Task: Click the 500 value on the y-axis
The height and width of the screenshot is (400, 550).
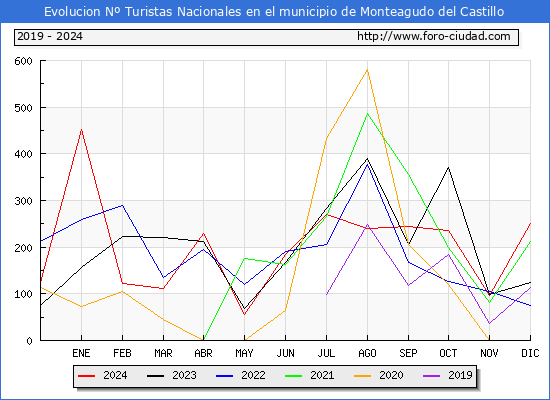Action: pos(24,108)
